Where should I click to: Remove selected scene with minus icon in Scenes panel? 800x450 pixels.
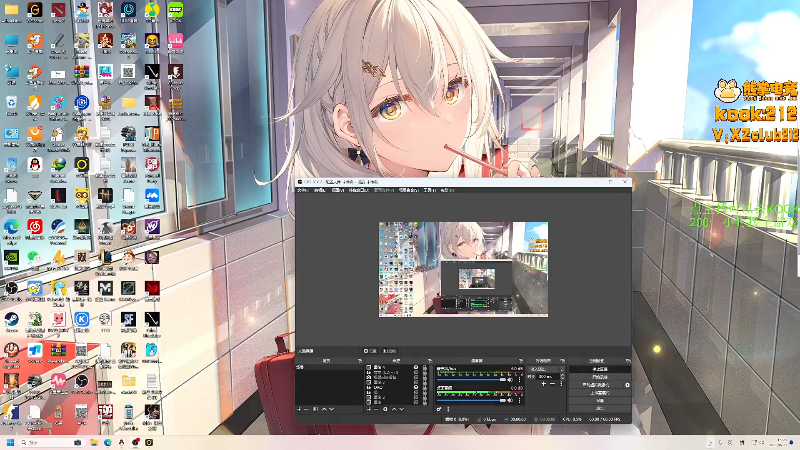point(306,409)
